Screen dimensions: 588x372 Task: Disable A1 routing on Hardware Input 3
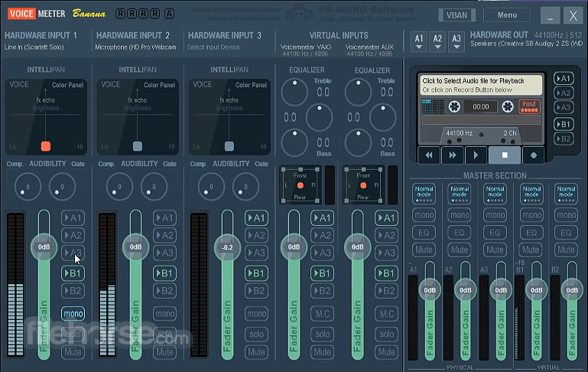[256, 218]
